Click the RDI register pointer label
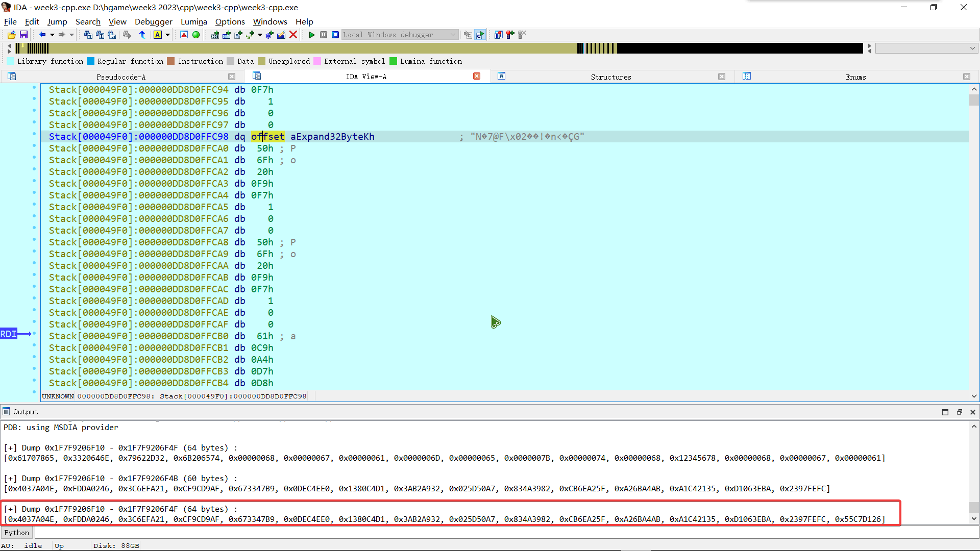 [x=9, y=334]
